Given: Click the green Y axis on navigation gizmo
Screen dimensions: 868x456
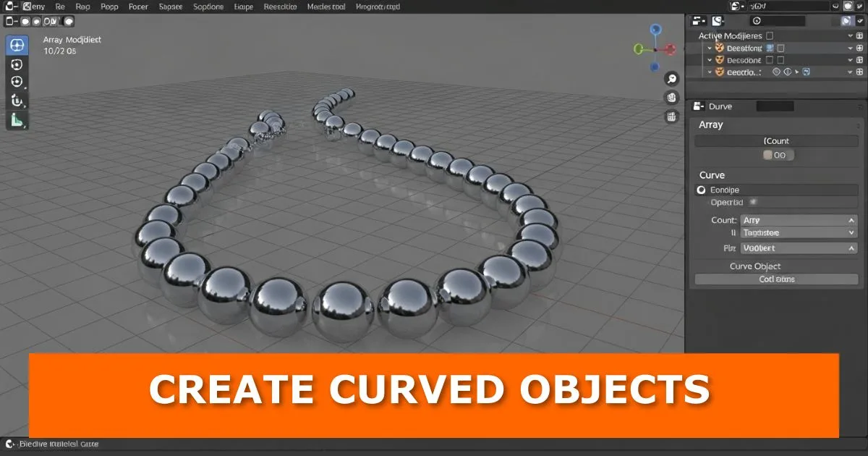Looking at the screenshot, I should click(x=639, y=49).
